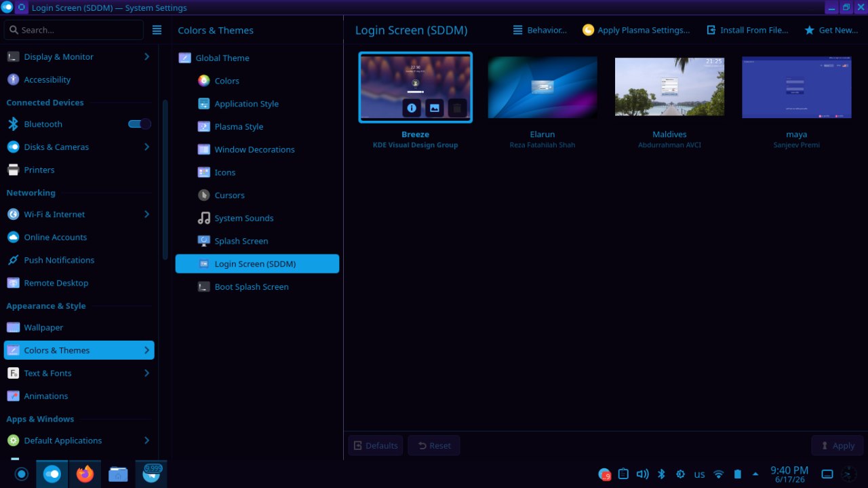
Task: Expand the Wi-Fi & Internet chevron
Action: coord(146,214)
